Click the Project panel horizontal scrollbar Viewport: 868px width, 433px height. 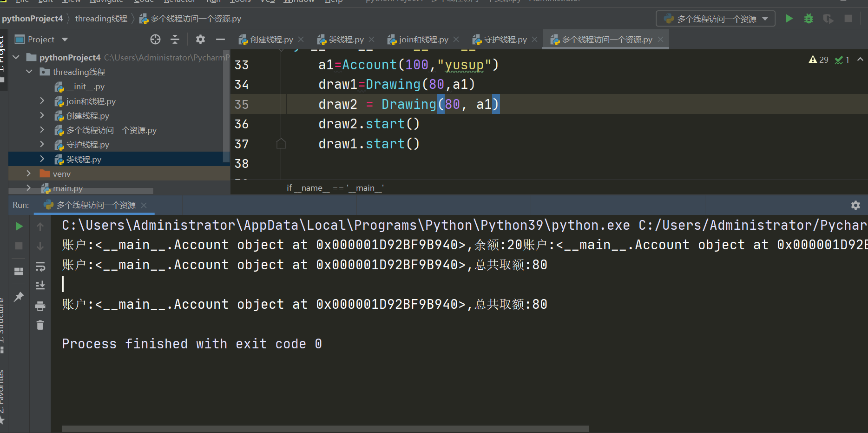pos(81,191)
